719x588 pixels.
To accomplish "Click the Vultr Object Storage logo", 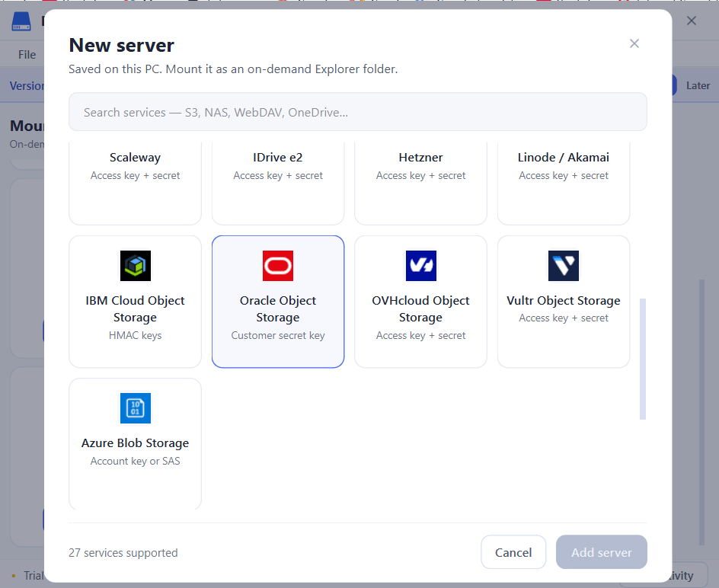I will tap(564, 266).
